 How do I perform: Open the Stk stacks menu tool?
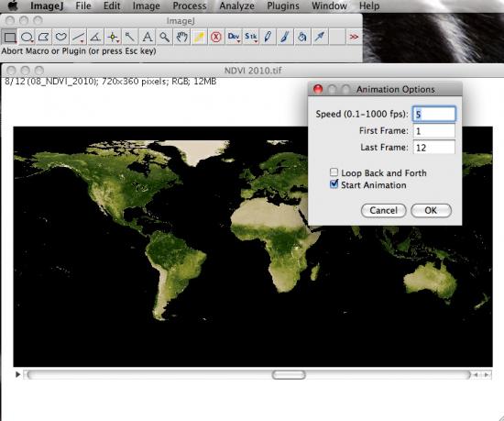click(251, 38)
